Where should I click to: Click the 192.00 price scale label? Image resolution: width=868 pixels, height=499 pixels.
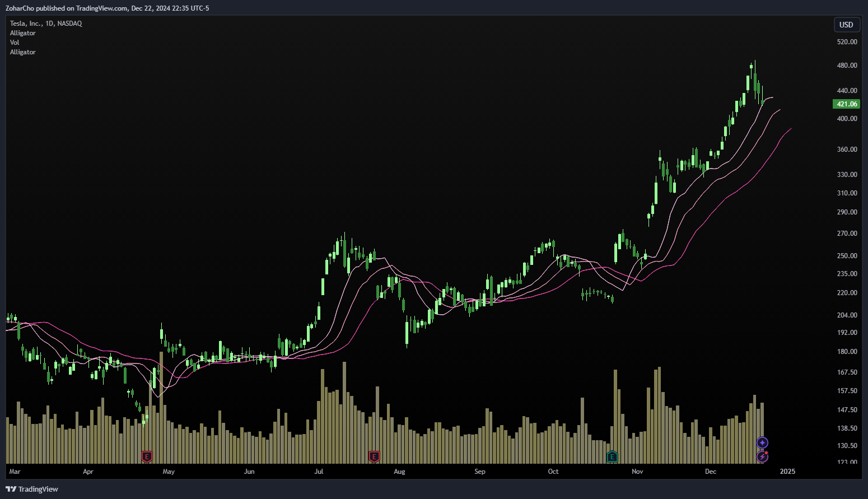tap(847, 333)
